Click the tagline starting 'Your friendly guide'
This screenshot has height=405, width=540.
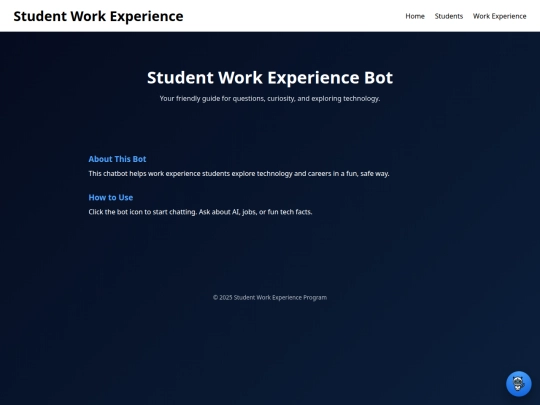coord(270,98)
